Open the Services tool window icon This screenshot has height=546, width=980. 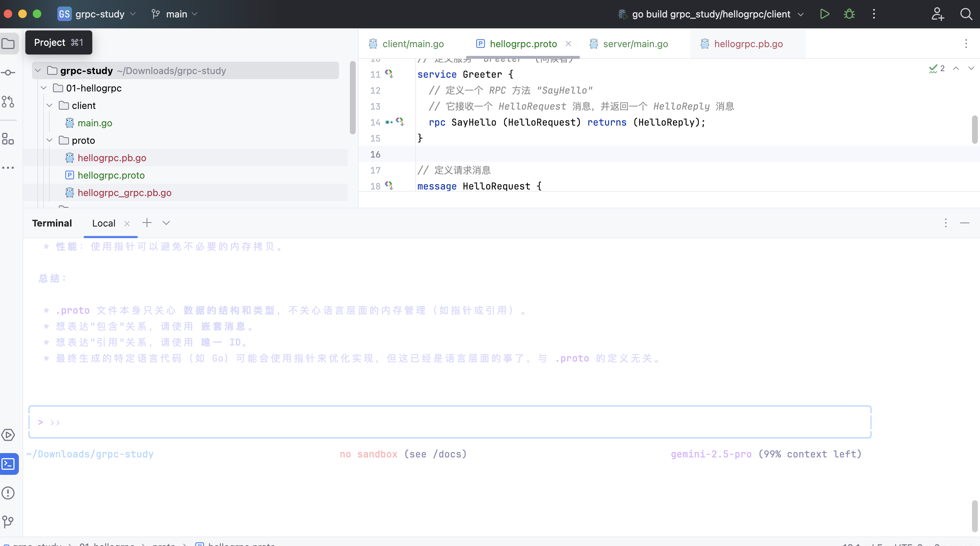[x=8, y=435]
